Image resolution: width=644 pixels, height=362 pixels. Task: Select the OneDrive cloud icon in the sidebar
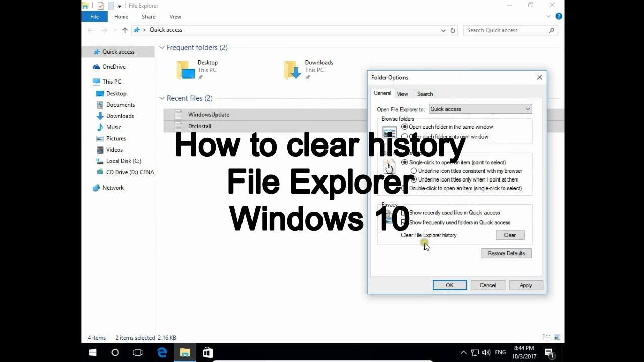click(96, 67)
